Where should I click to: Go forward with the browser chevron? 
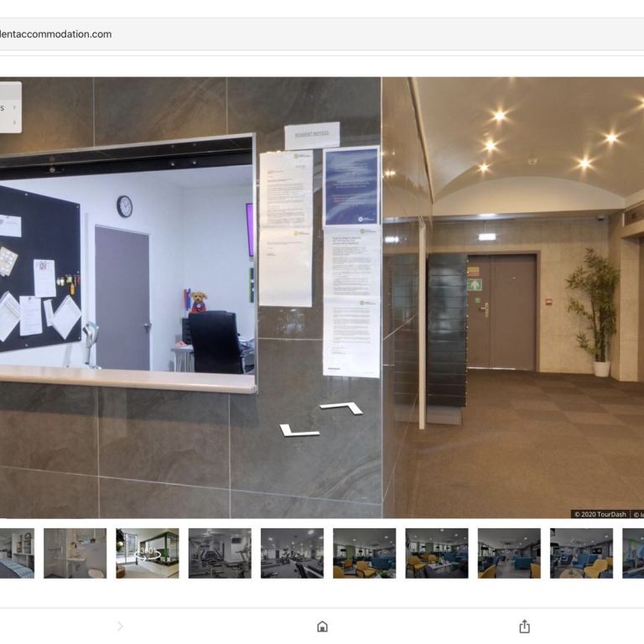pos(120,626)
